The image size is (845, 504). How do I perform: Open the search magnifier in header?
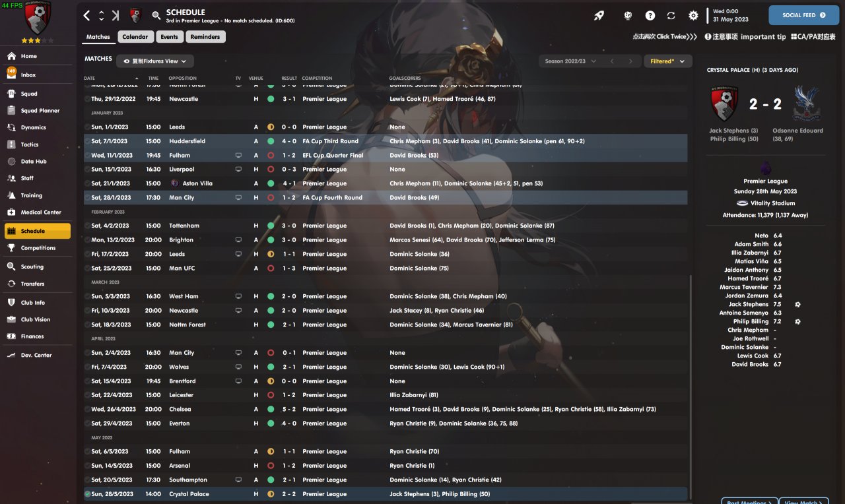(156, 15)
